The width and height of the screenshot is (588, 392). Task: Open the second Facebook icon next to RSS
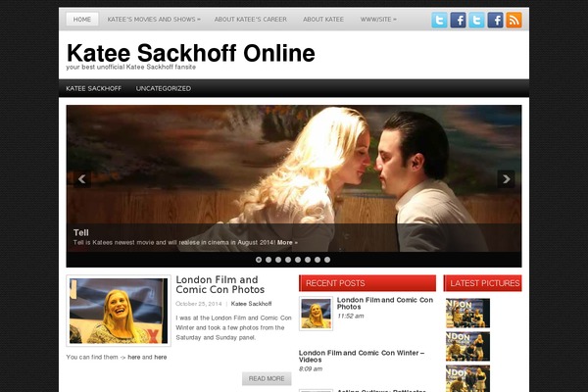point(495,20)
